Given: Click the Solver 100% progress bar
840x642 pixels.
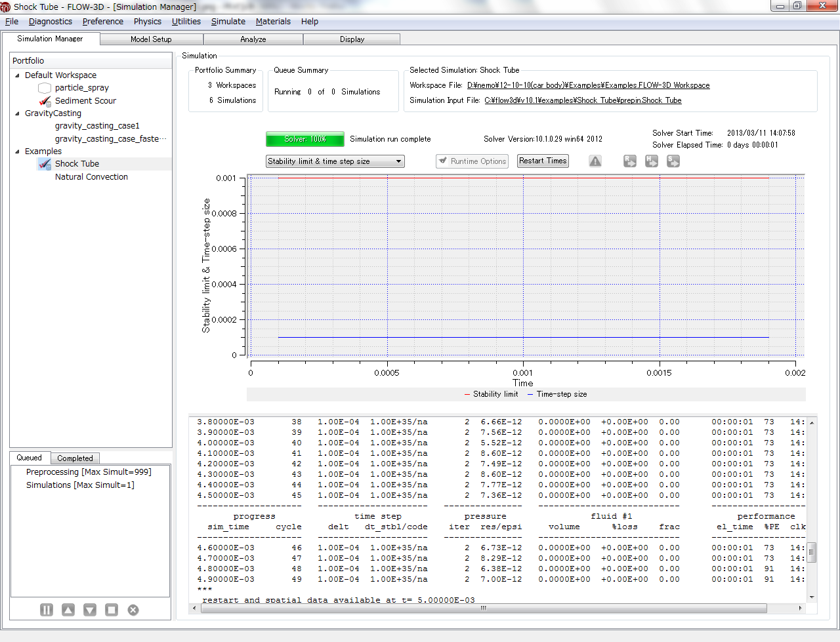Looking at the screenshot, I should coord(305,139).
